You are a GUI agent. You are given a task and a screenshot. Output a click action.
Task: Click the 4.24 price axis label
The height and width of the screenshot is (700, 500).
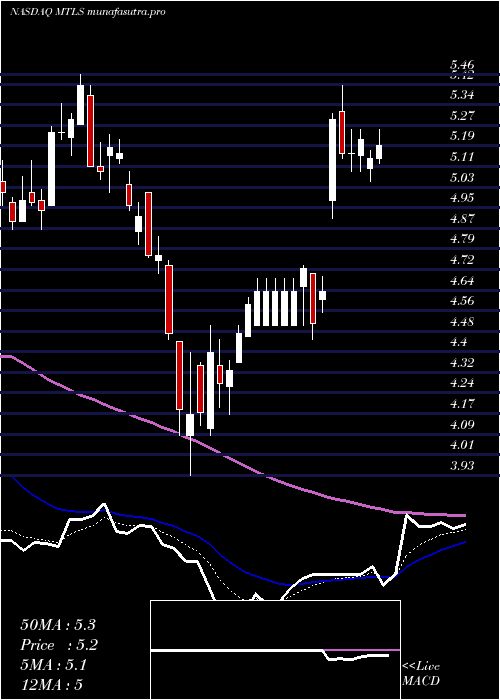click(x=462, y=383)
